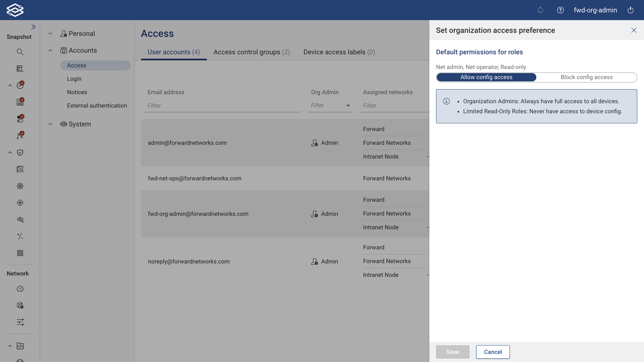
Task: Cancel the organization access preference dialog
Action: pyautogui.click(x=492, y=352)
